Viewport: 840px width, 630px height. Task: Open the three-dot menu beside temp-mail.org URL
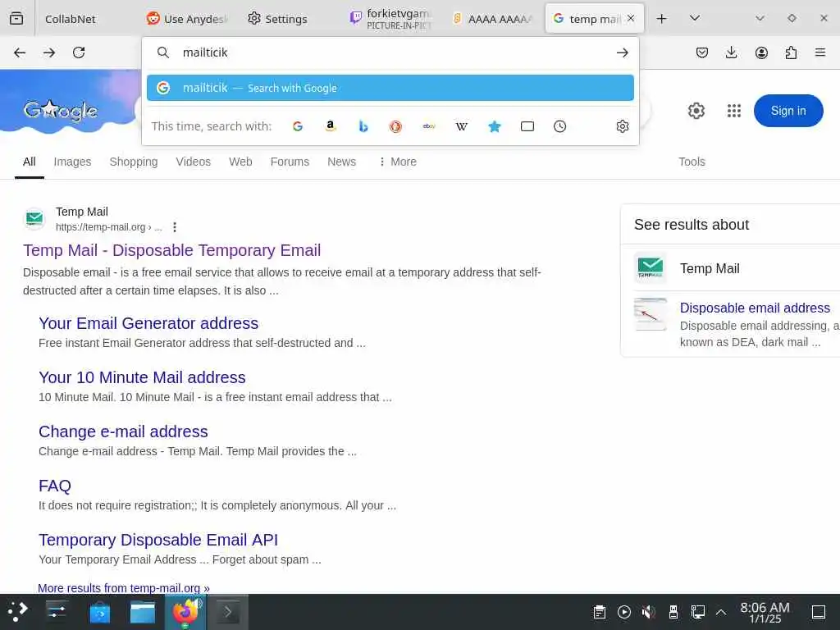(x=175, y=227)
